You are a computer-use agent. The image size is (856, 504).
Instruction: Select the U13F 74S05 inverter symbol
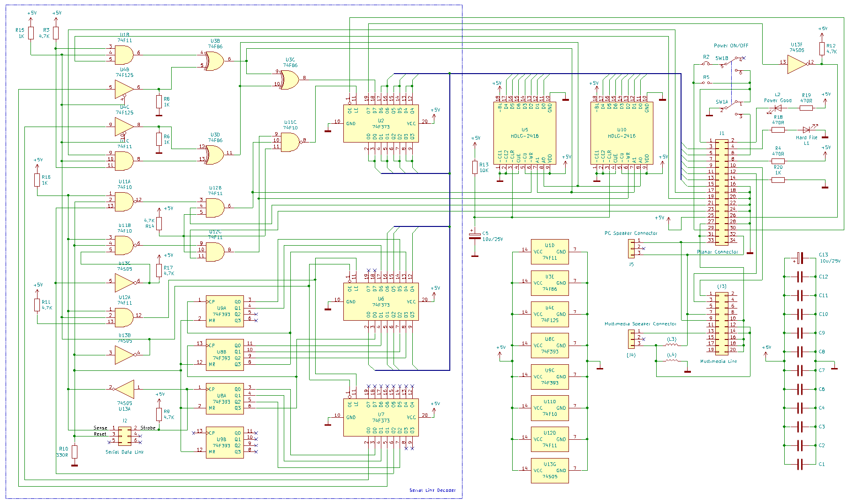[x=796, y=64]
